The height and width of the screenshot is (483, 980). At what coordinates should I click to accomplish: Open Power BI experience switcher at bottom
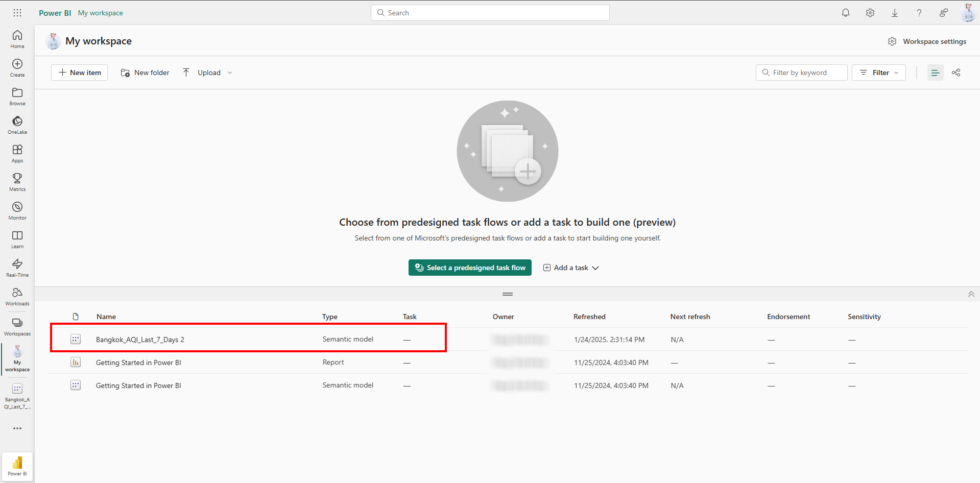tap(17, 466)
